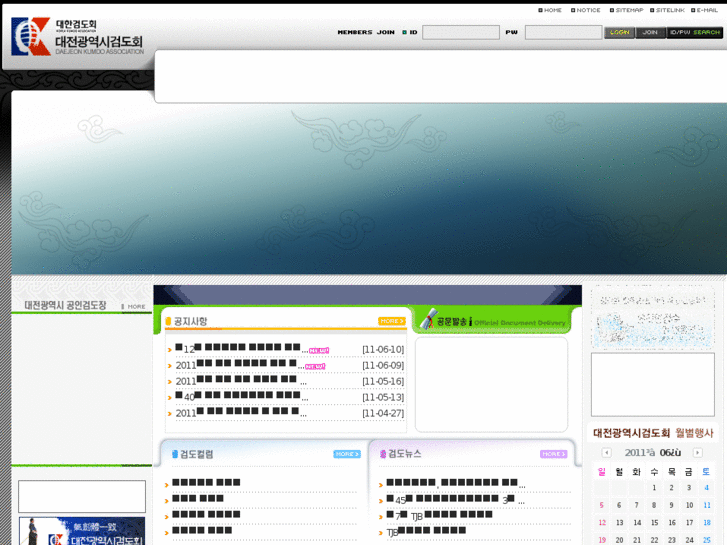The height and width of the screenshot is (545, 727).
Task: Click the LOGIN button
Action: pos(619,32)
